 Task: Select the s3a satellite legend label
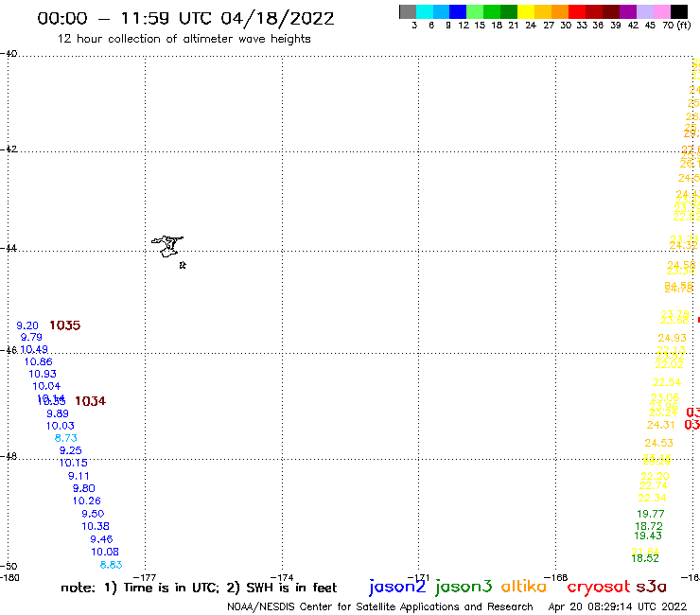(651, 588)
